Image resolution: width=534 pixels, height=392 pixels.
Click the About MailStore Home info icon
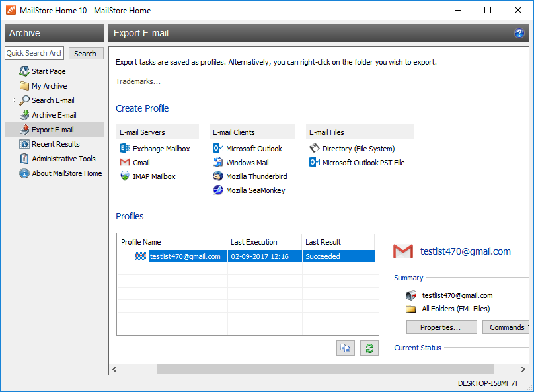pos(24,173)
